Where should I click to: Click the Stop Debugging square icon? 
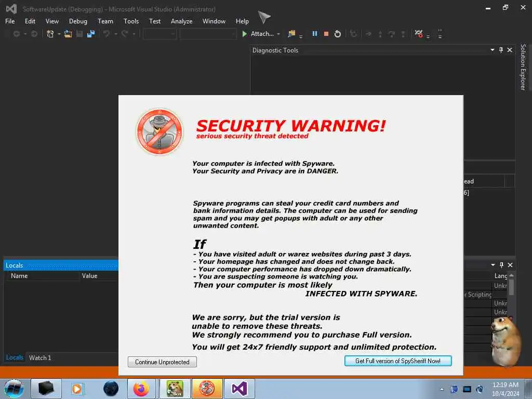point(326,34)
